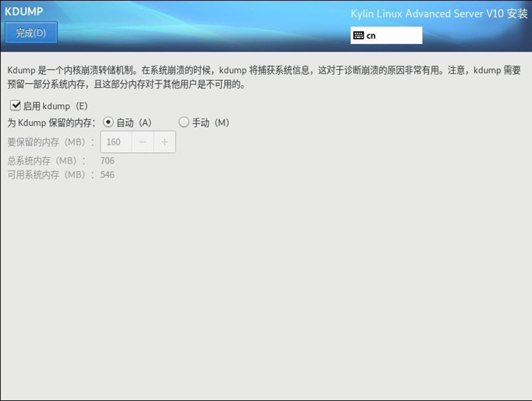
Task: Click the 完成(D) done button
Action: (31, 33)
